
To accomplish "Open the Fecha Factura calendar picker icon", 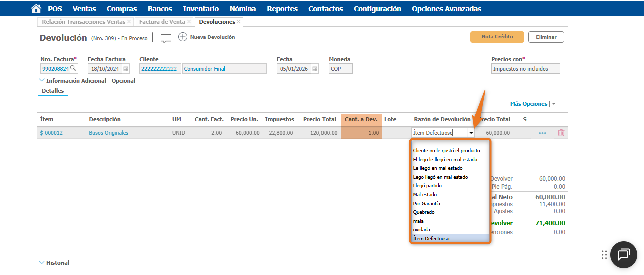I will 126,69.
